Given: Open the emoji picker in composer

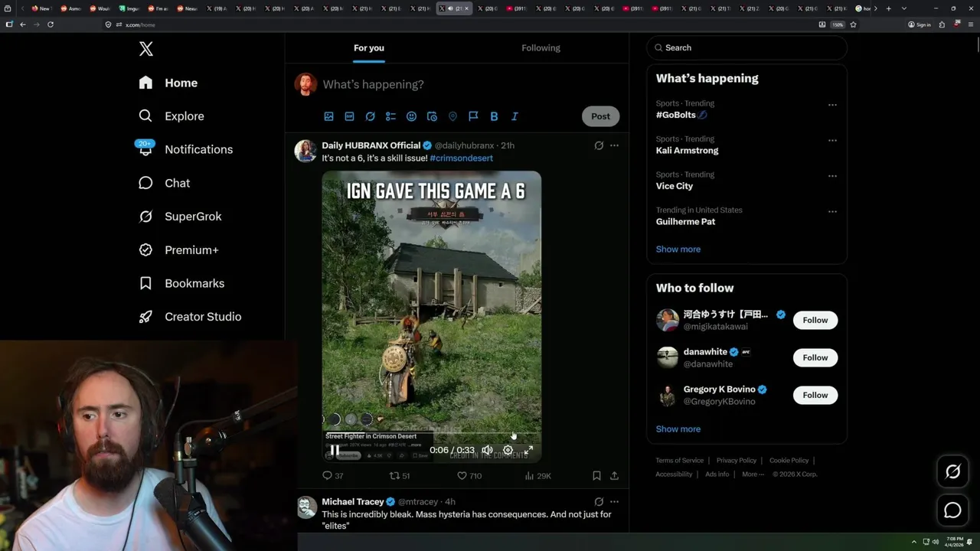Looking at the screenshot, I should coord(411,116).
